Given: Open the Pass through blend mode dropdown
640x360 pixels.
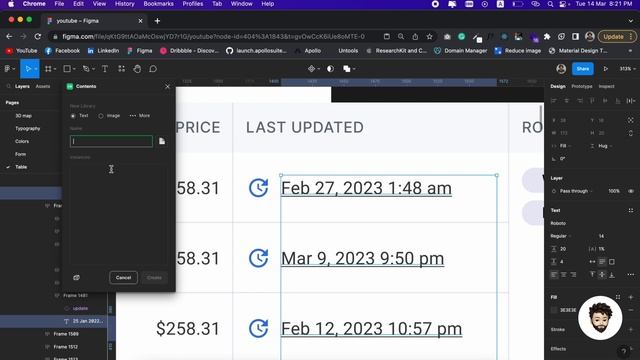Looking at the screenshot, I should 576,191.
